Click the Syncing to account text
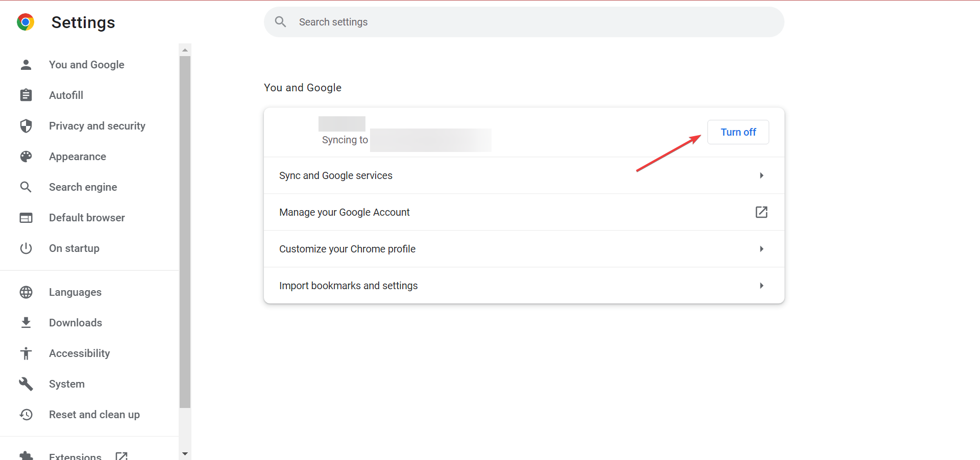 click(x=345, y=140)
